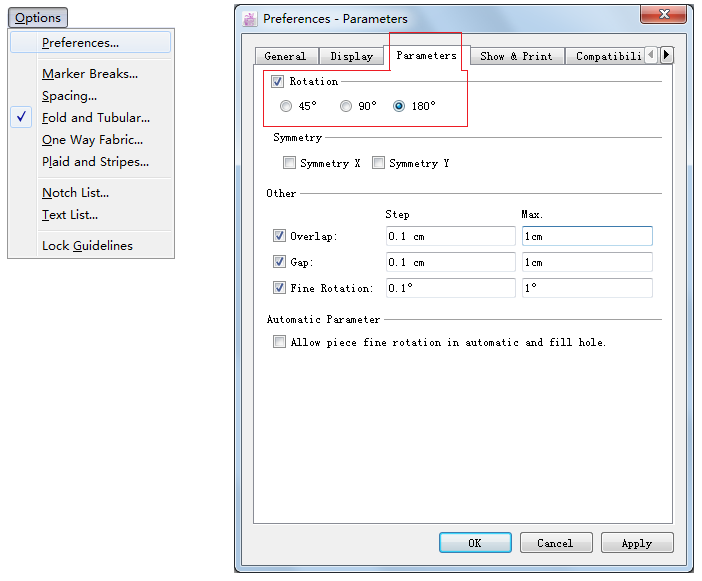Click the Gap Step input field
This screenshot has height=581, width=702.
450,262
